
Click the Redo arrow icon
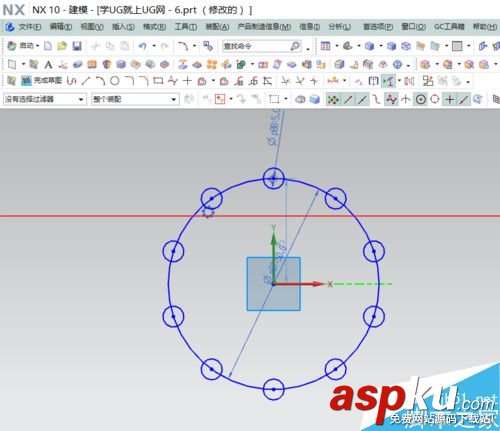164,46
